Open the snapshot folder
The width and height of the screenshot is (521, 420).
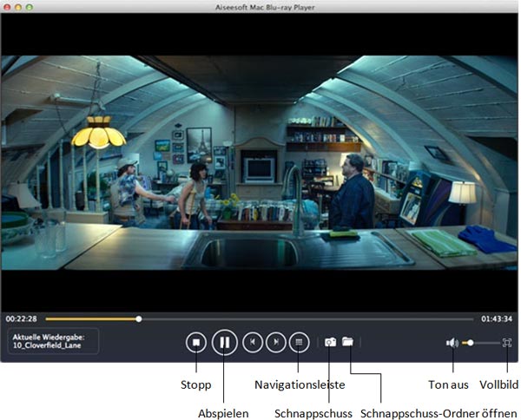pos(347,341)
